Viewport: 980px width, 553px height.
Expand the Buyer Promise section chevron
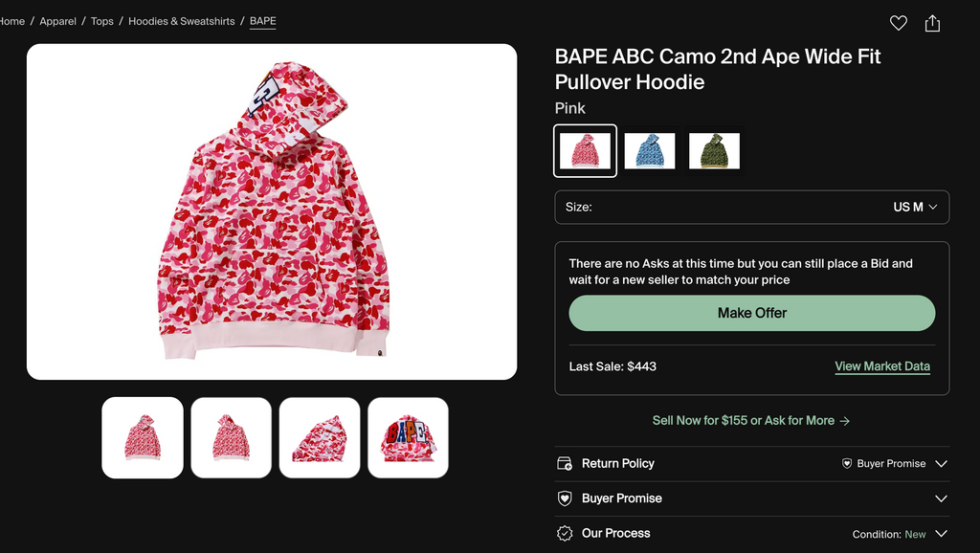pos(941,498)
